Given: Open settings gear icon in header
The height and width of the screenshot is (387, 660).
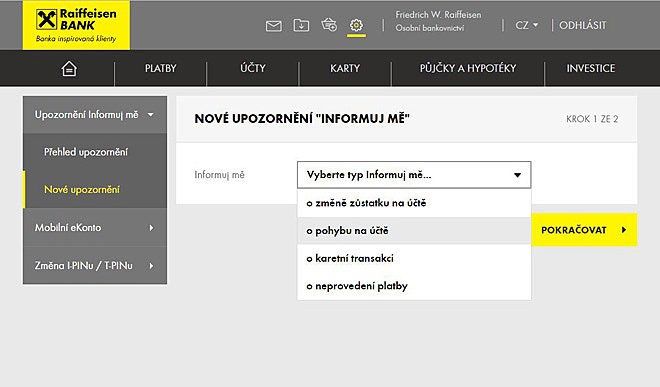Looking at the screenshot, I should 356,25.
